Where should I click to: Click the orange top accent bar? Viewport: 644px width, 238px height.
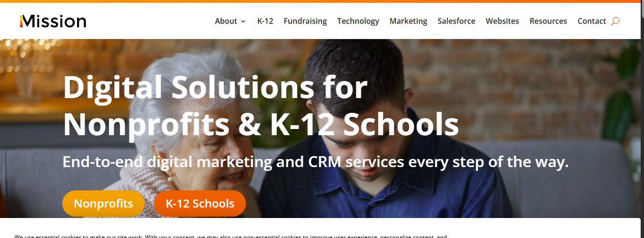tap(322, 1)
